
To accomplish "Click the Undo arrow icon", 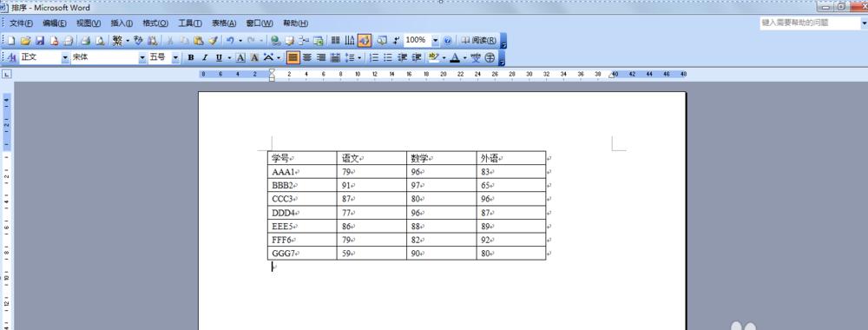I will click(230, 41).
